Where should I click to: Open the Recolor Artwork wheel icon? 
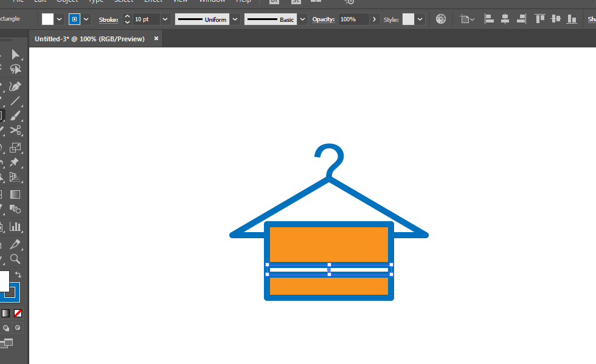pyautogui.click(x=441, y=19)
